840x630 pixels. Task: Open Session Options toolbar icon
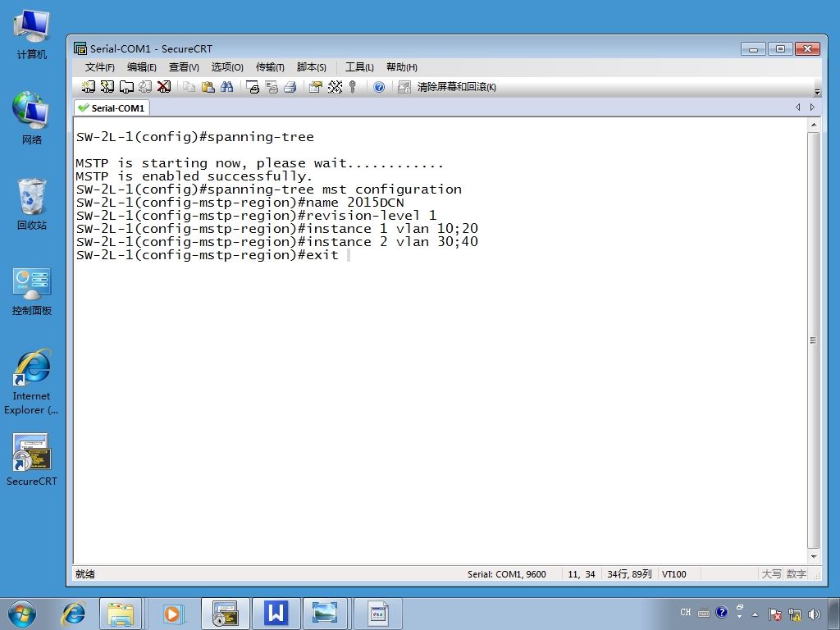point(316,86)
